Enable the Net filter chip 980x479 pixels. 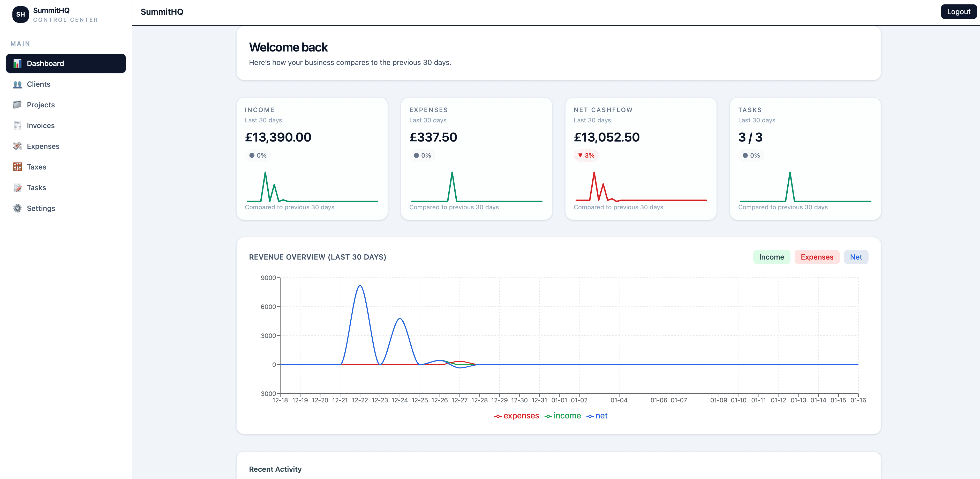coord(856,257)
